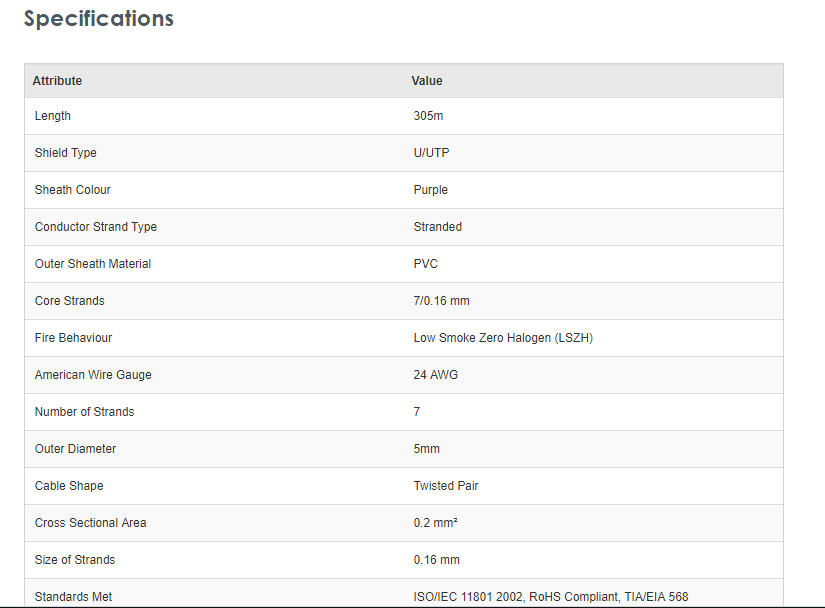Click the 305m length value
825x608 pixels.
coord(428,116)
